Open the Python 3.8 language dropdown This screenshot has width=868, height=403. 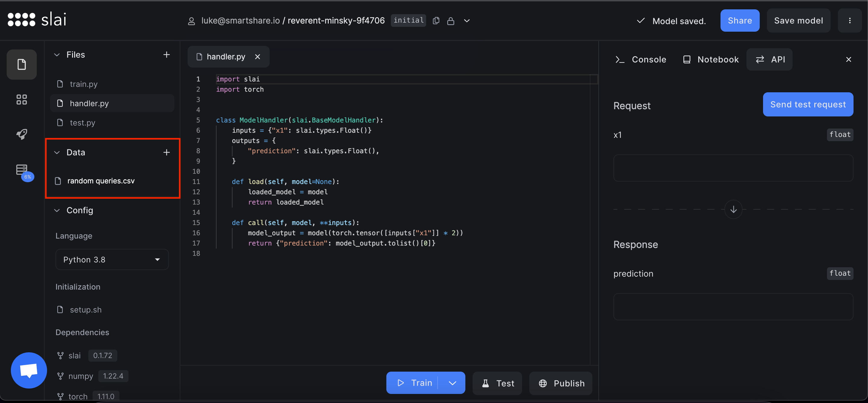112,259
